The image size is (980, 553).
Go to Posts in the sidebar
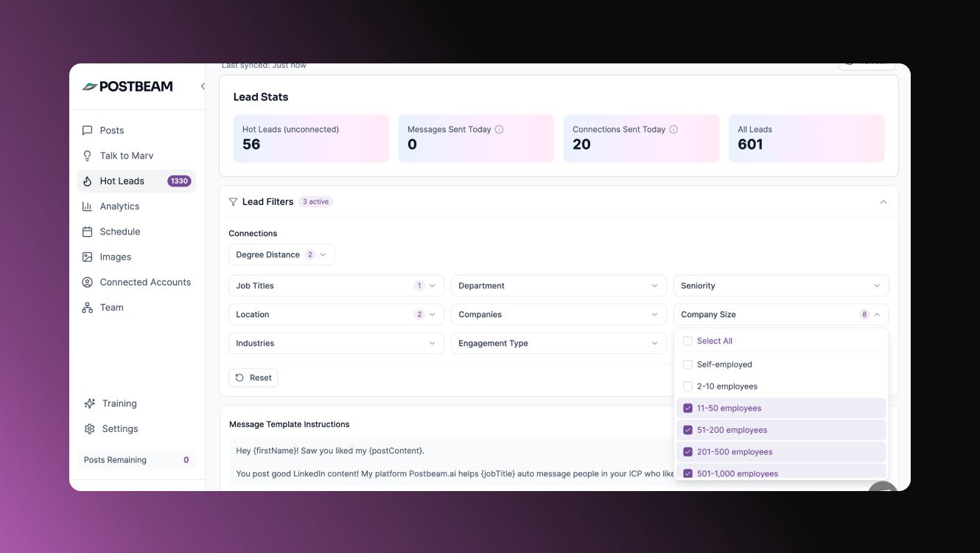[136, 131]
